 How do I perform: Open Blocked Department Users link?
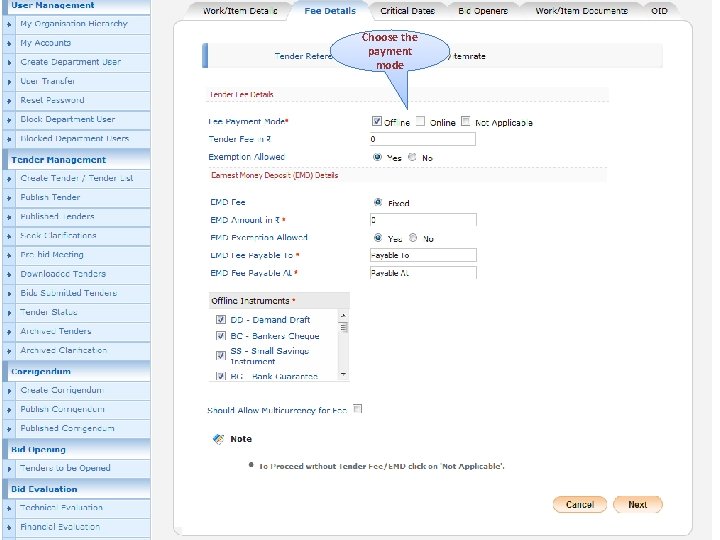click(x=74, y=138)
